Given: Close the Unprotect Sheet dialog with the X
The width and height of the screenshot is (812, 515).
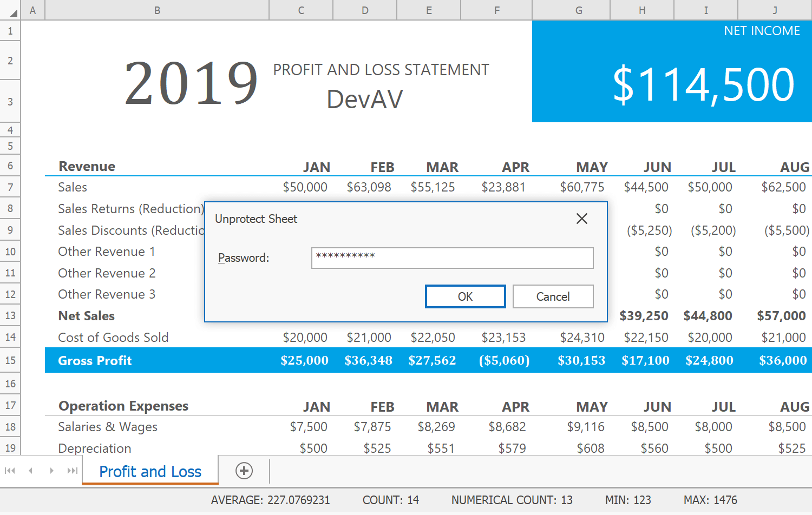Looking at the screenshot, I should click(581, 219).
